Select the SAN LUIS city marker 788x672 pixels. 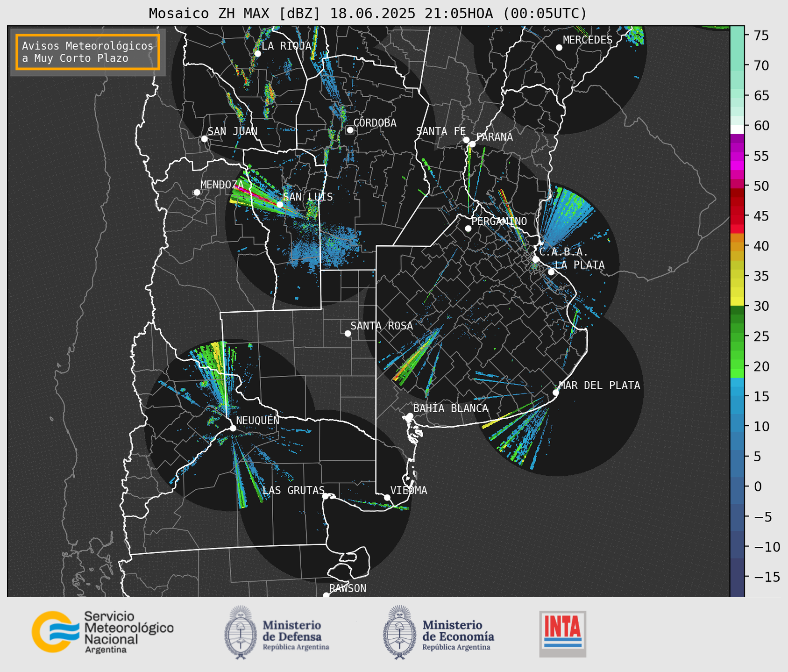tap(280, 204)
